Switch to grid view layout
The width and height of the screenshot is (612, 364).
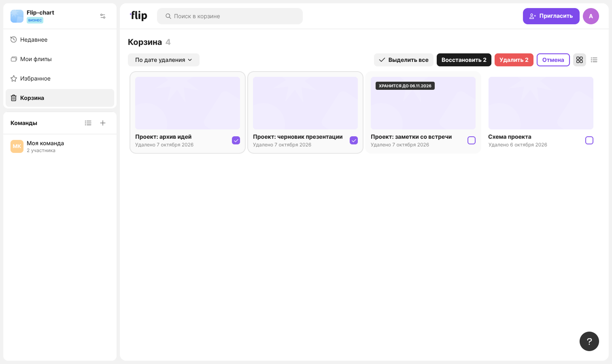[x=580, y=60]
